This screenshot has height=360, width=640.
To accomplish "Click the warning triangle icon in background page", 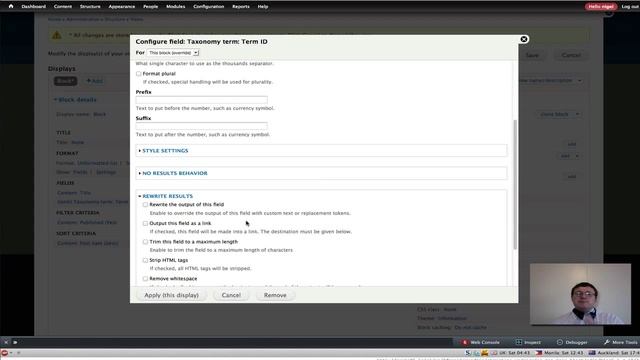I will click(57, 36).
